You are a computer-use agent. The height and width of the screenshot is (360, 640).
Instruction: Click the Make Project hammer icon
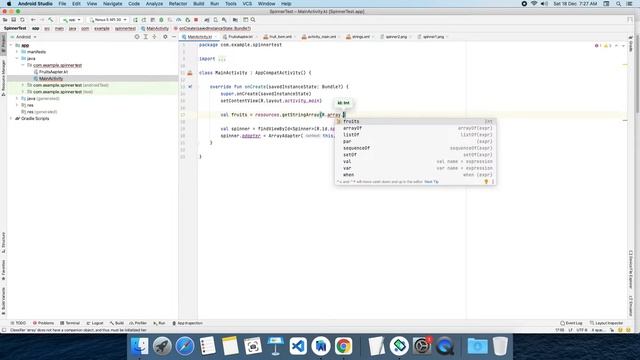point(51,20)
